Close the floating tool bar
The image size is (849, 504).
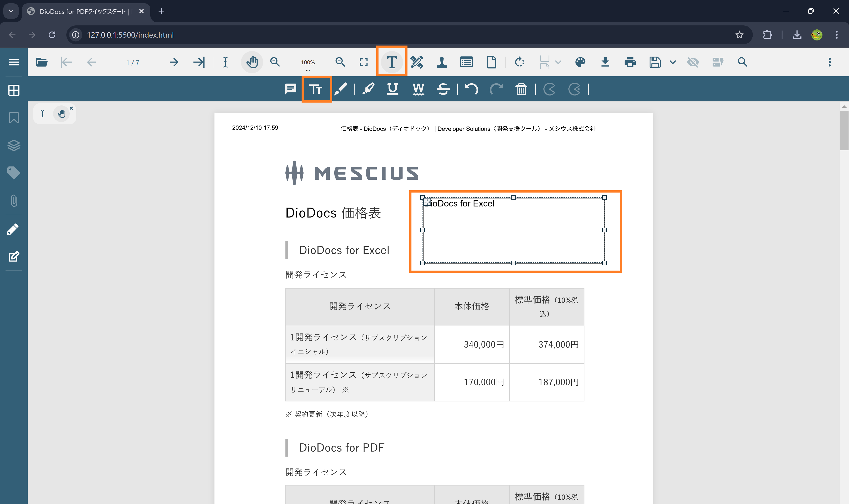coord(71,108)
